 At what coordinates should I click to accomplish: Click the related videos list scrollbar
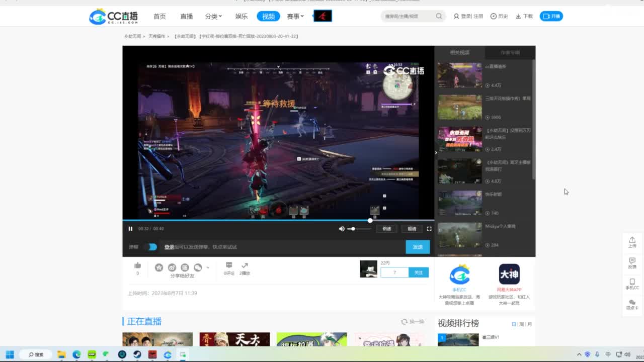533,120
